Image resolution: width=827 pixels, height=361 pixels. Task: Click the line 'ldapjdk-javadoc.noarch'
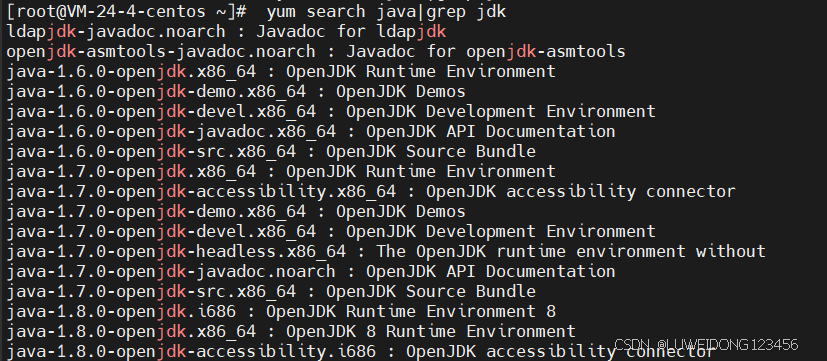116,31
